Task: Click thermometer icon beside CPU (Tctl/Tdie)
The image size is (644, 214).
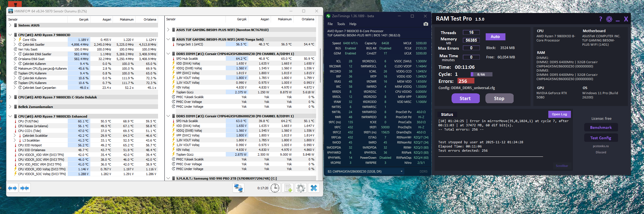Action: click(16, 121)
